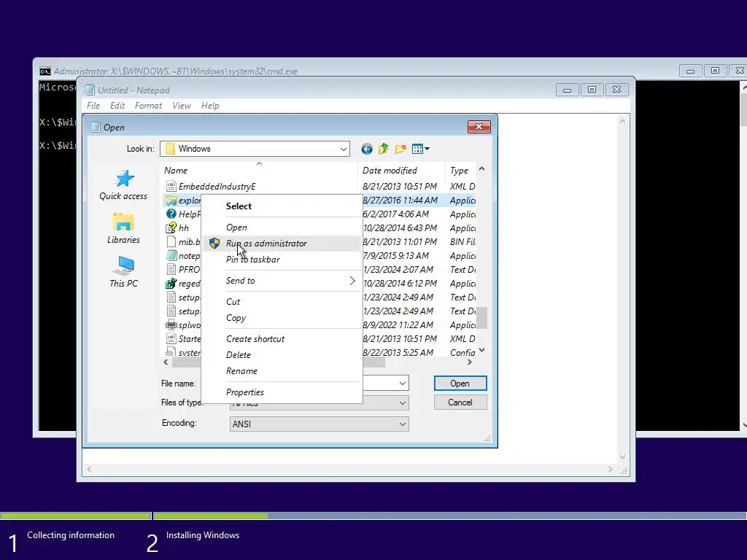Open Notepad Format menu
Screen dimensions: 747x560
(x=148, y=106)
